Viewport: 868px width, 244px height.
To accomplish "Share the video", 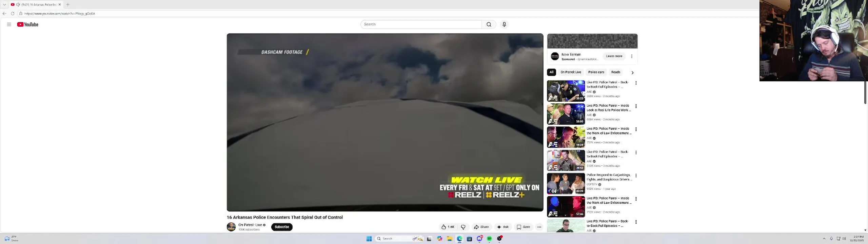I will tap(481, 227).
